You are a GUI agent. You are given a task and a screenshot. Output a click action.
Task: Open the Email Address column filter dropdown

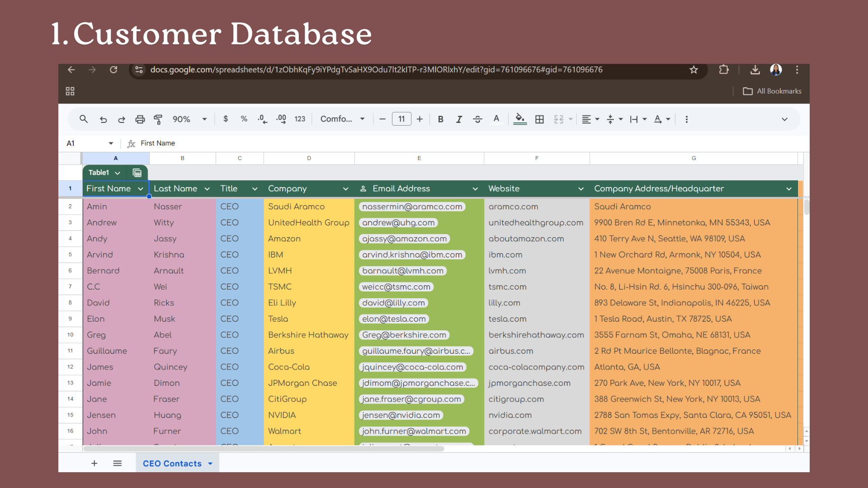pos(475,189)
